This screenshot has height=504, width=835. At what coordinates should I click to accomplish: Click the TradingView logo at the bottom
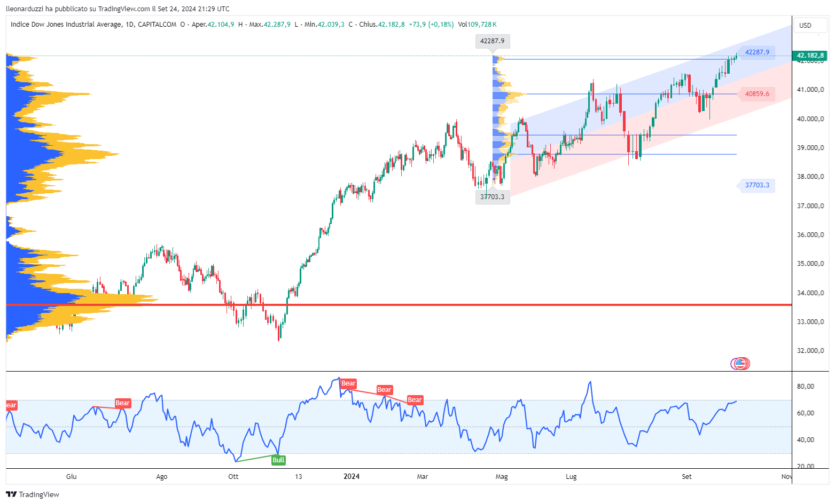(x=33, y=494)
